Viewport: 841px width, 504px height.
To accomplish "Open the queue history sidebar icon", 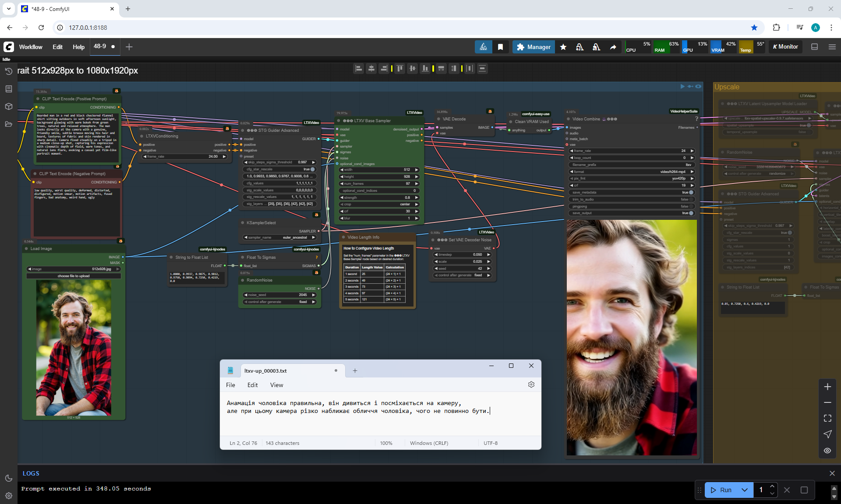I will [8, 71].
